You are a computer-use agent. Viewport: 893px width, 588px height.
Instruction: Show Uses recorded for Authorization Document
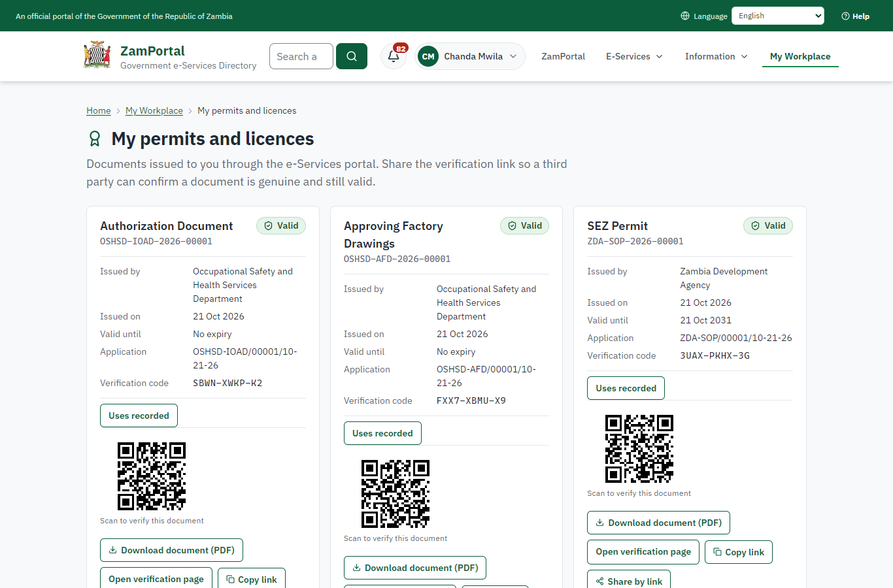coord(139,416)
